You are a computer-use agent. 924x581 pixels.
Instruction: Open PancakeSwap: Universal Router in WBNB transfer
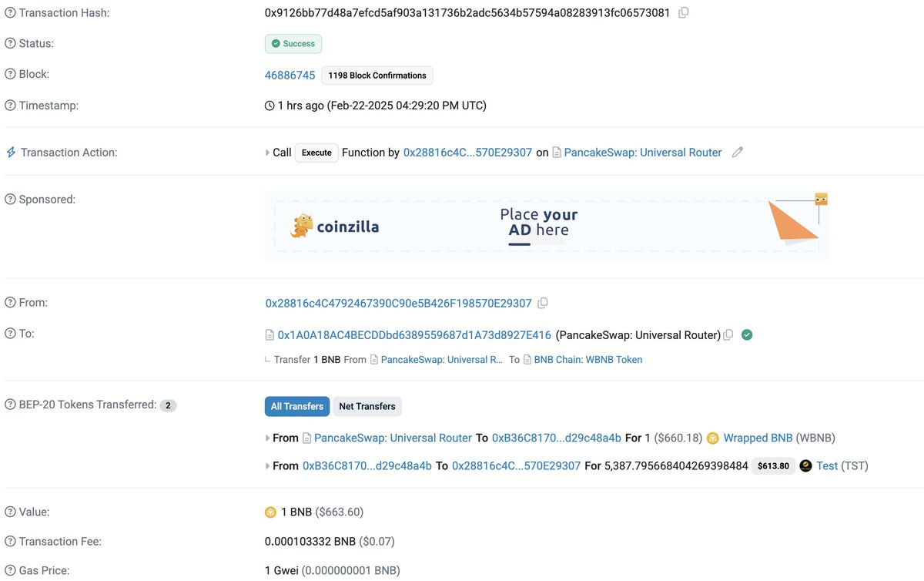coord(393,438)
